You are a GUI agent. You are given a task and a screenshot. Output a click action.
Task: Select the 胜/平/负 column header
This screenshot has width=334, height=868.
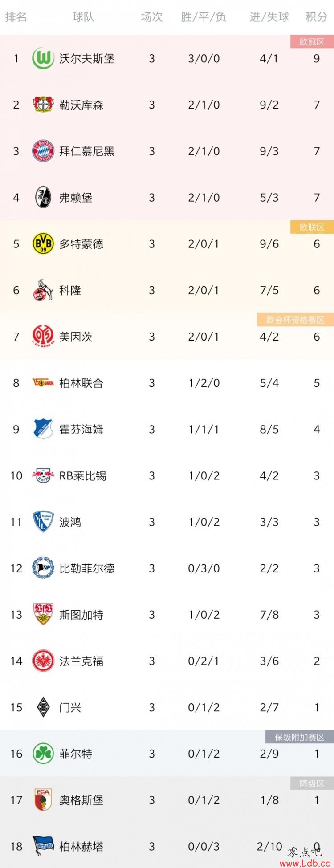point(204,17)
